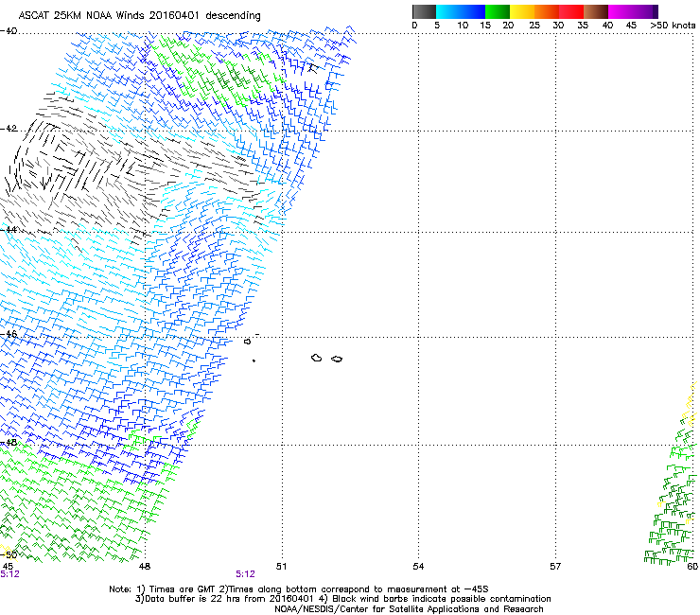700x615 pixels.
Task: Click the '57' longitude label
Action: [555, 567]
